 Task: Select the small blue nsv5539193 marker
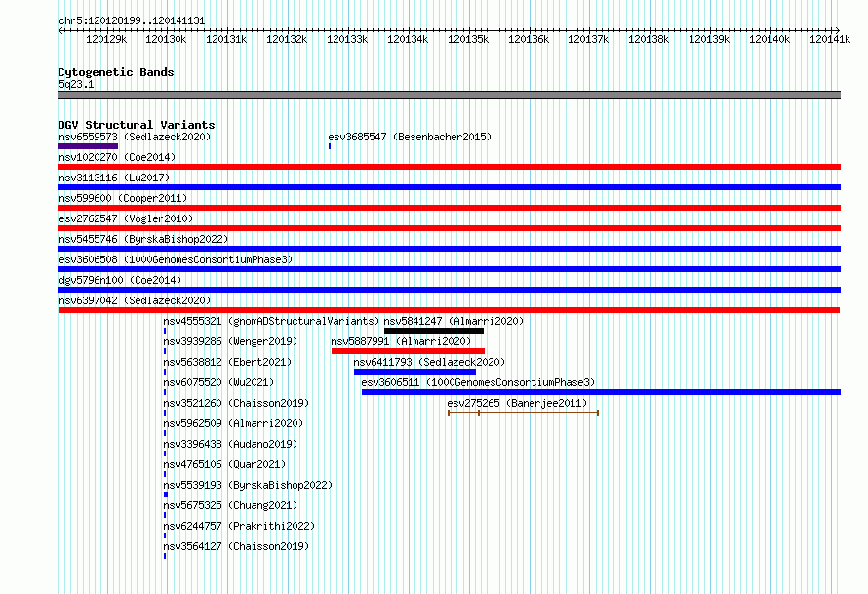166,495
